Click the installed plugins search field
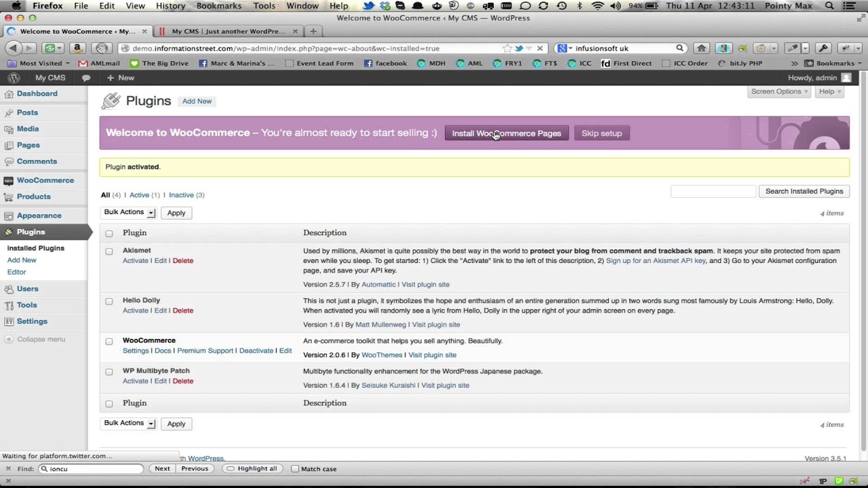 click(713, 191)
